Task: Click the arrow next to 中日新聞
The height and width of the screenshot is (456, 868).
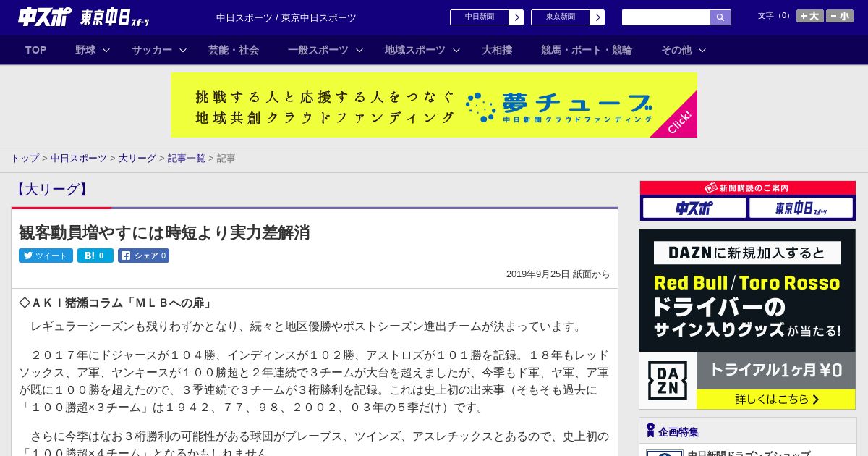Action: point(516,17)
